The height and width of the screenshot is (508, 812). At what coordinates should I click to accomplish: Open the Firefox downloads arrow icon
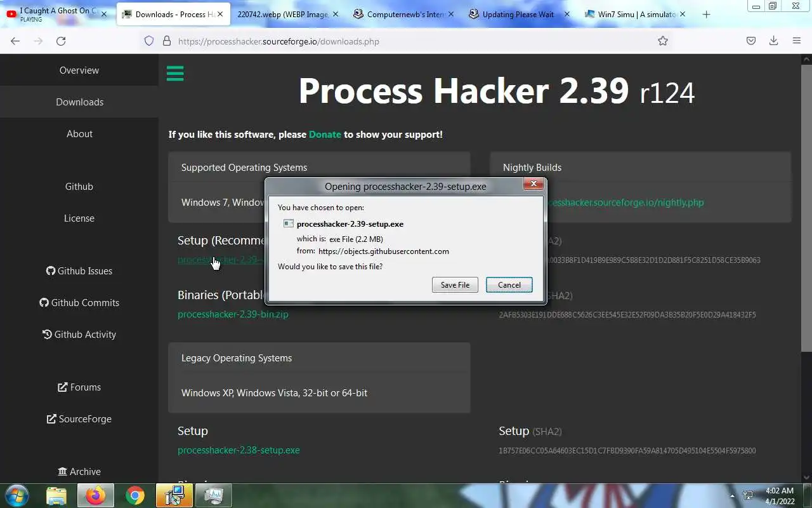[x=773, y=41]
